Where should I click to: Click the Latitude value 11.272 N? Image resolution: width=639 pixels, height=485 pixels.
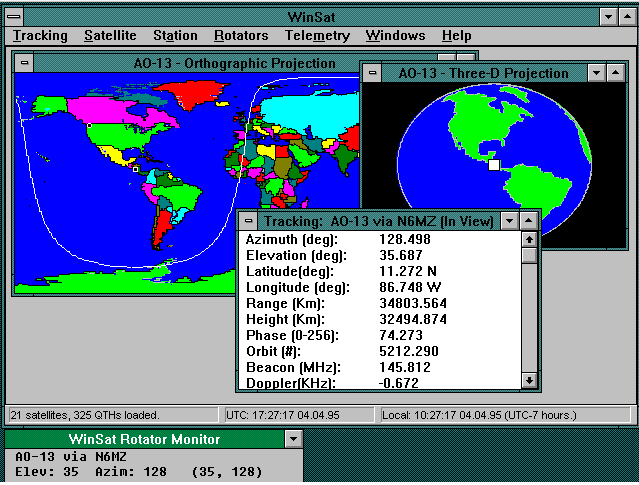[408, 271]
